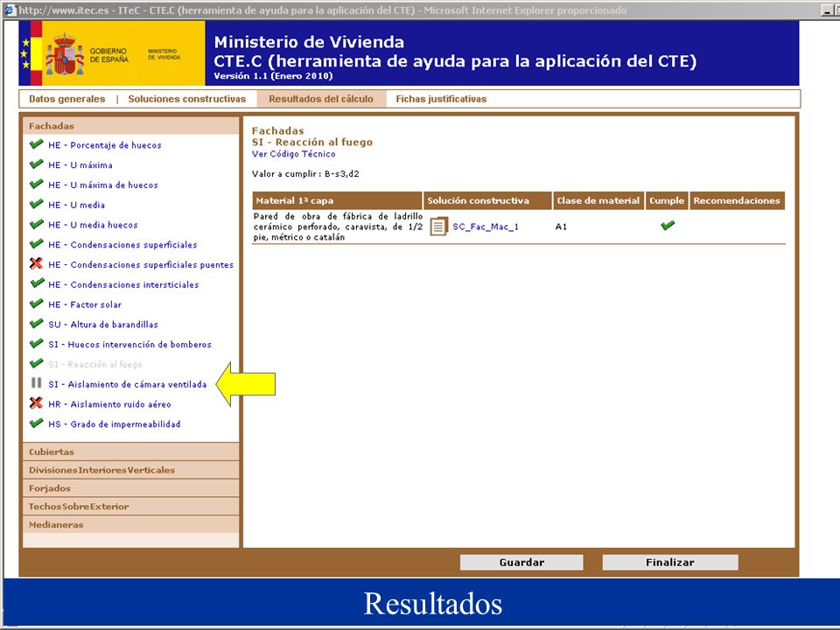Click green check icon beside SI - Reacción al fuego
Viewport: 840px width, 630px height.
click(x=37, y=363)
